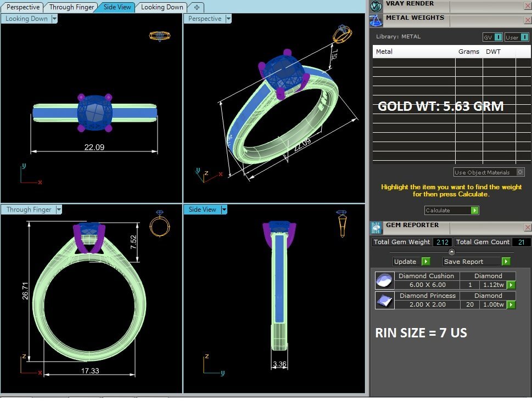Select the Diamond Cushion gem thumbnail
Viewport: 532px width, 401px height.
coord(383,281)
